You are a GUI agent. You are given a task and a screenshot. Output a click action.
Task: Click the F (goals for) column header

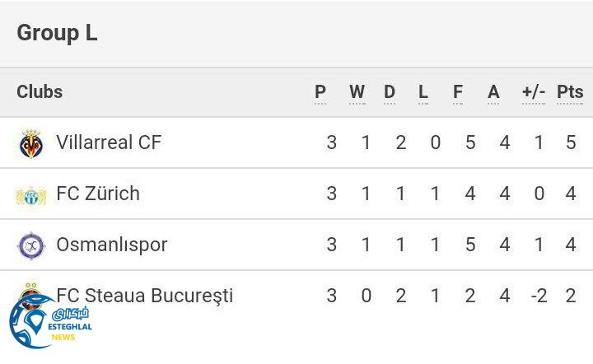click(x=458, y=92)
